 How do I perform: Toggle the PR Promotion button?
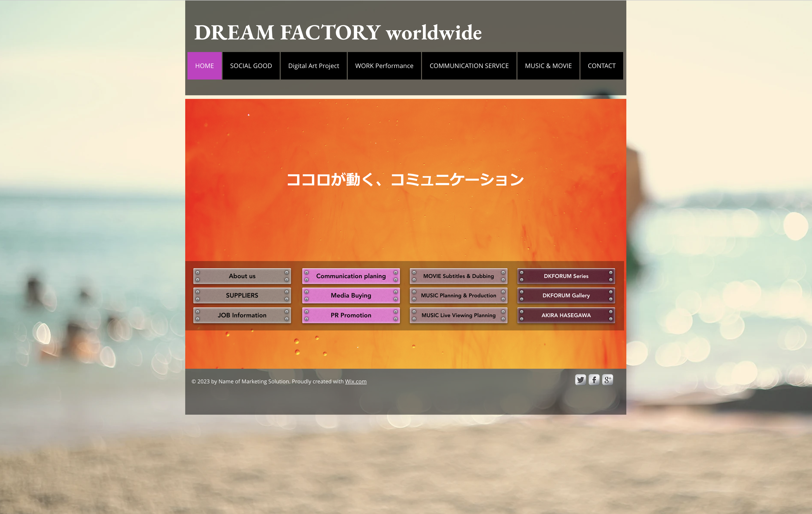350,314
